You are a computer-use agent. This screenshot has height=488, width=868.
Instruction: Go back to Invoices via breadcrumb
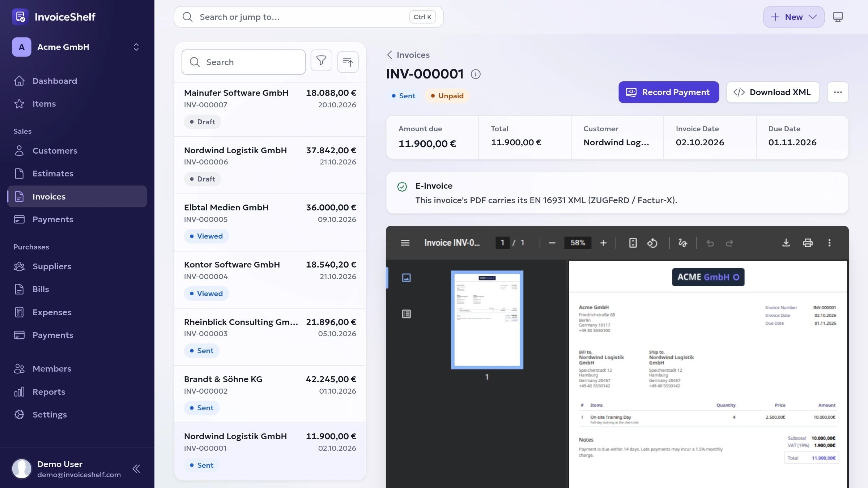tap(408, 55)
